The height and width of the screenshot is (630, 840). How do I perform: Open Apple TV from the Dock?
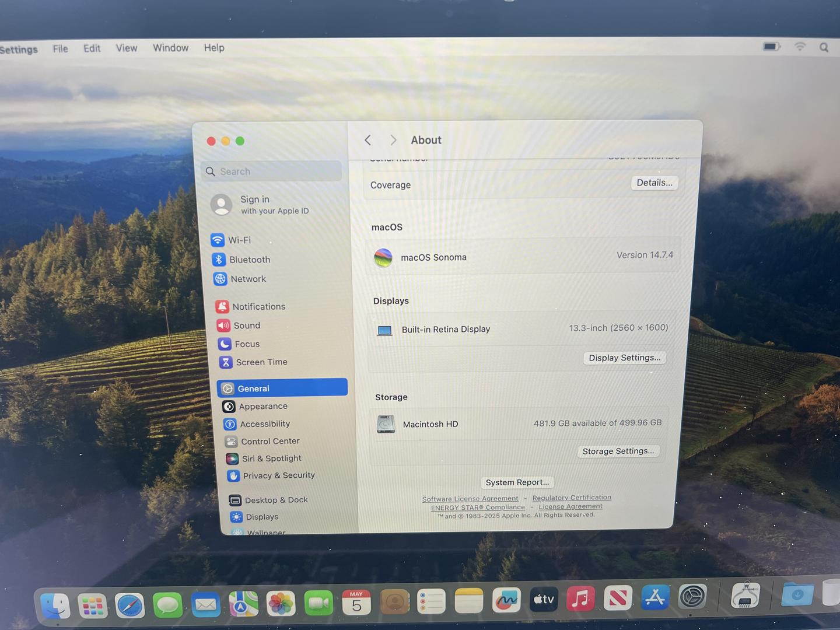544,599
